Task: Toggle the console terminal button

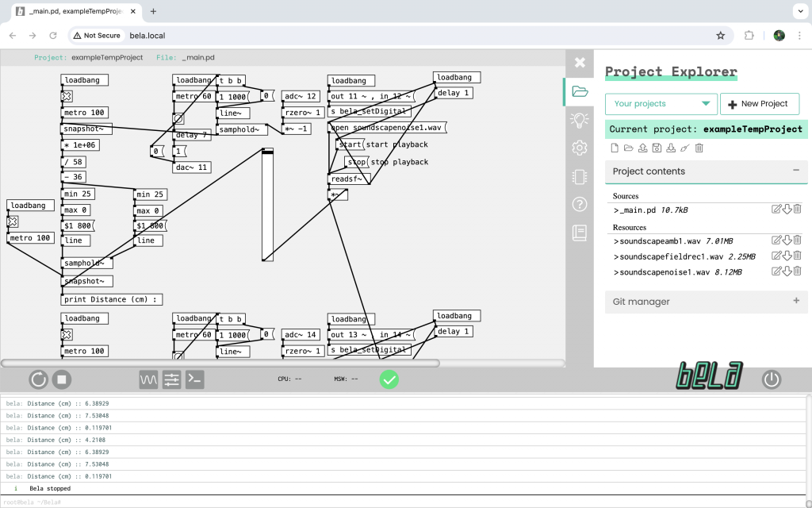Action: coord(195,380)
